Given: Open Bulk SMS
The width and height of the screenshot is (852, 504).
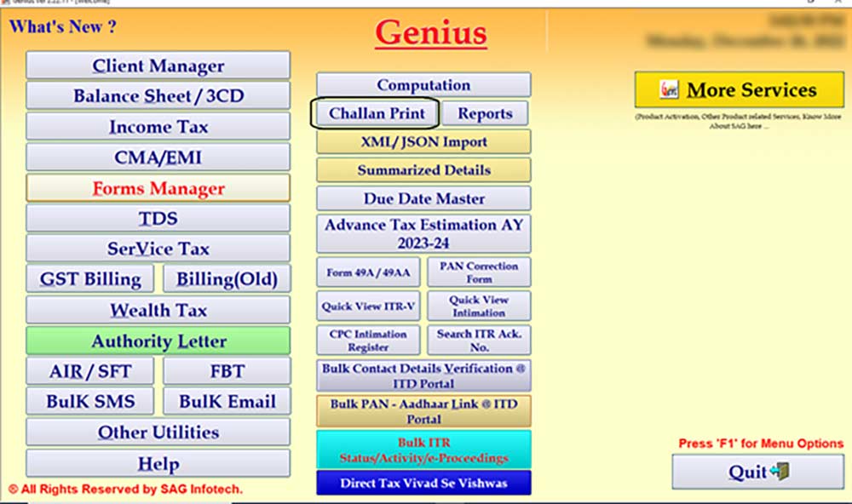Looking at the screenshot, I should click(89, 400).
